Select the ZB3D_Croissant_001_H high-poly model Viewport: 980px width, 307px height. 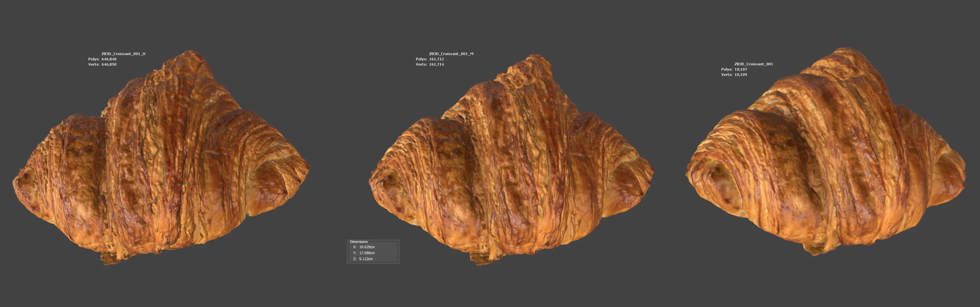point(160,159)
